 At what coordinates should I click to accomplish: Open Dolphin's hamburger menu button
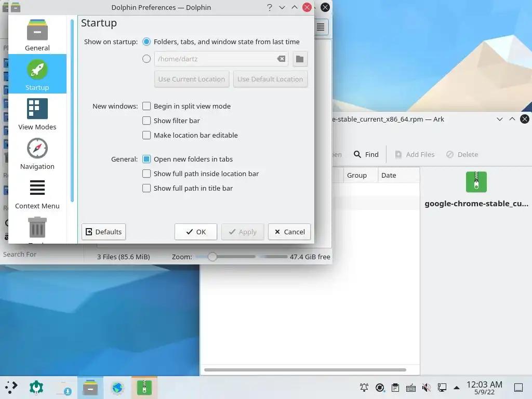(321, 27)
